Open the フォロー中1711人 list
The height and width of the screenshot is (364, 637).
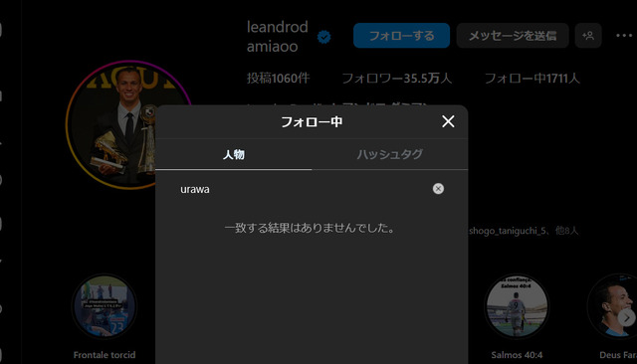pyautogui.click(x=531, y=78)
